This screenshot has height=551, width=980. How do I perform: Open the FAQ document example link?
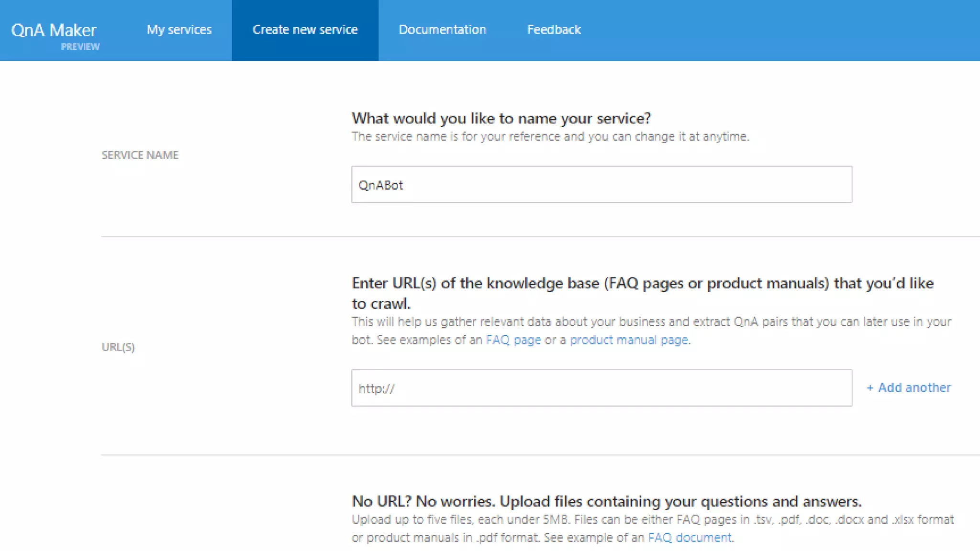point(690,538)
